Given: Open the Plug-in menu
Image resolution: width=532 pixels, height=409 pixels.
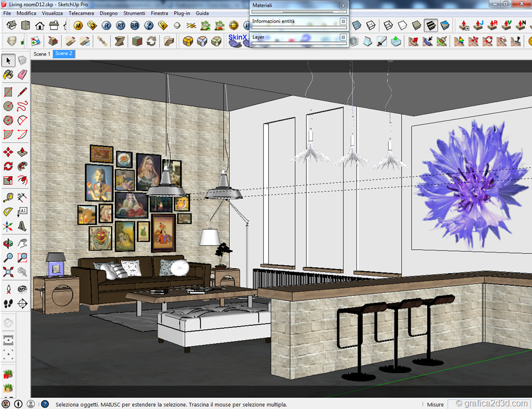Looking at the screenshot, I should point(182,13).
